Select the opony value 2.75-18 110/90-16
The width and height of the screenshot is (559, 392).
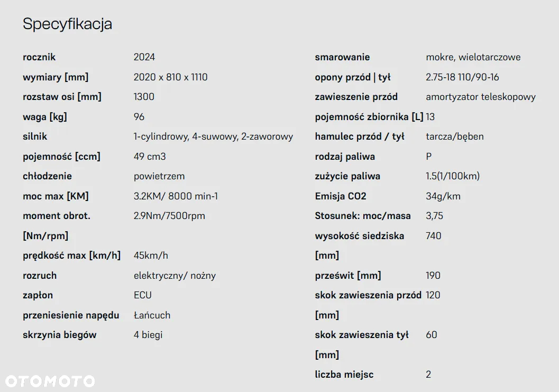462,77
